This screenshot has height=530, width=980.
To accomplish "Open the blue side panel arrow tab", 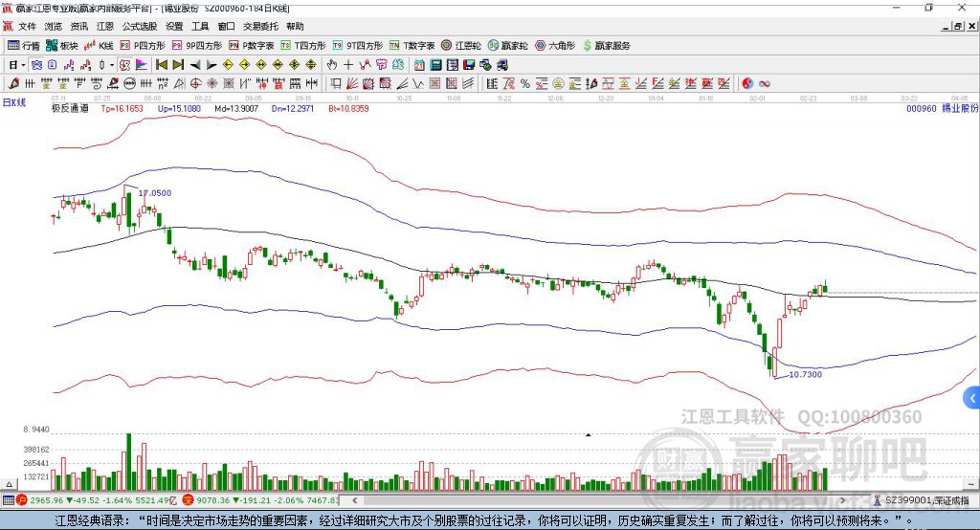I will [x=972, y=398].
